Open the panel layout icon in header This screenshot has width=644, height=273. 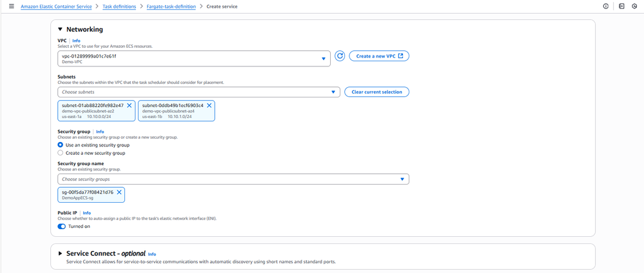coord(621,6)
